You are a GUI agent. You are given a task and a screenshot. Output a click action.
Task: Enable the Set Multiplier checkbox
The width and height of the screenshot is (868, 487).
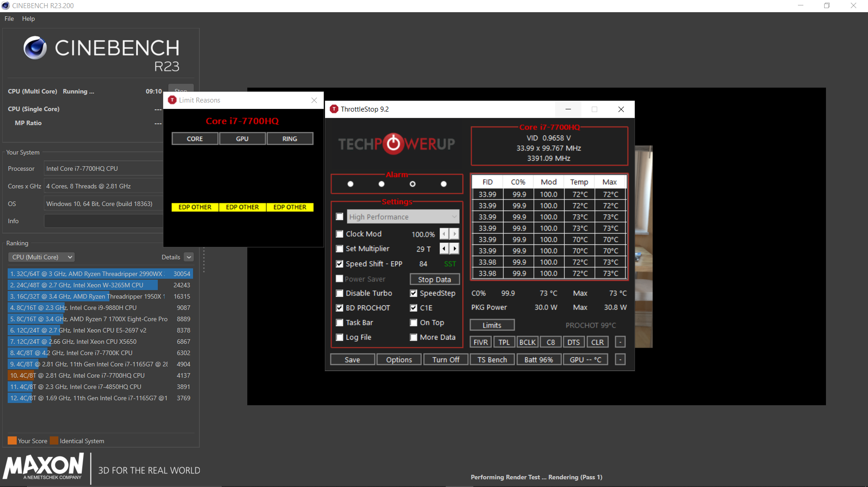tap(340, 248)
